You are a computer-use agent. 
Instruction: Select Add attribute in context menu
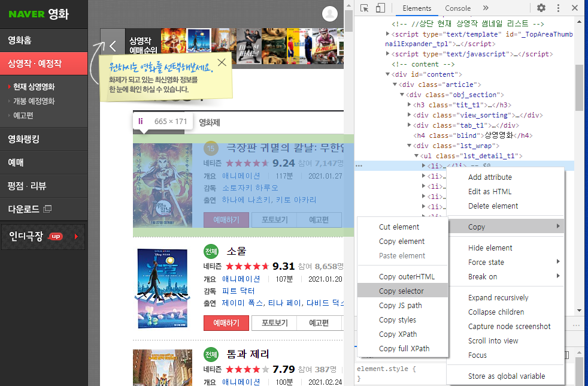505,177
